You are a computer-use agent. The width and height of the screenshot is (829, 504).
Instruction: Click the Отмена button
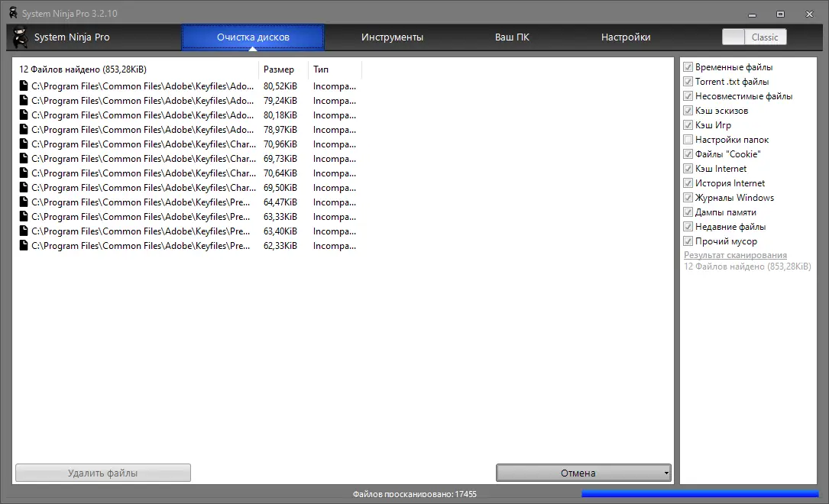pos(578,473)
